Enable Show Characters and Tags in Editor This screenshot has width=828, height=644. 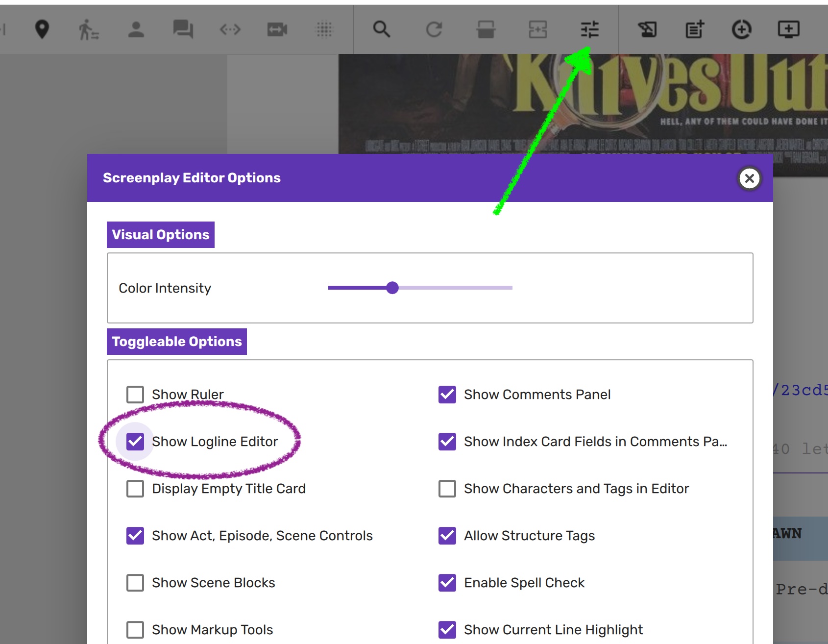(x=447, y=489)
